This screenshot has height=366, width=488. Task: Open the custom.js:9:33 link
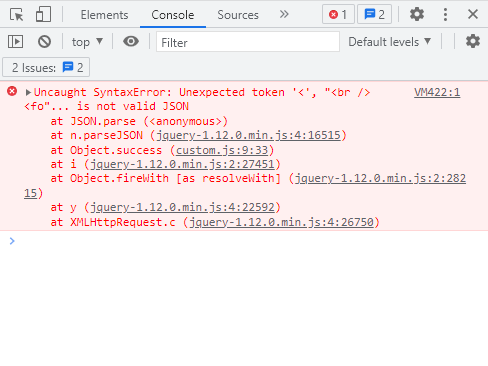[x=222, y=150]
